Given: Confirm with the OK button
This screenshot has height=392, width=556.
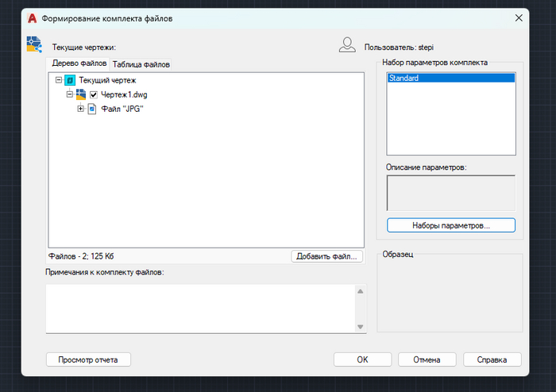Looking at the screenshot, I should tap(362, 359).
